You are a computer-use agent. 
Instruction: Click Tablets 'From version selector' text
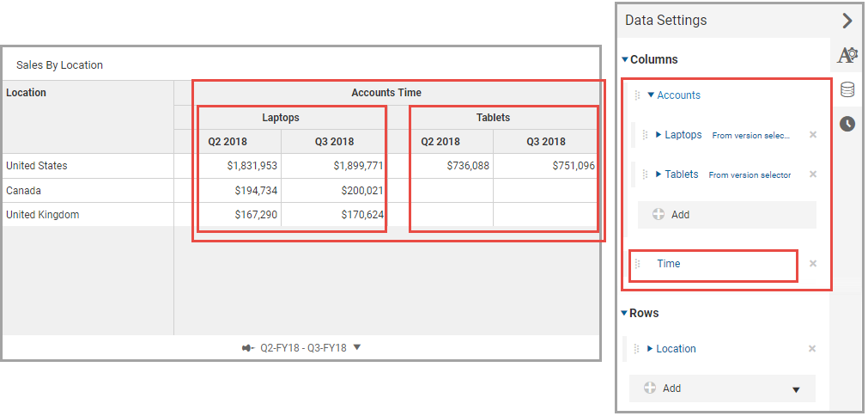[750, 175]
